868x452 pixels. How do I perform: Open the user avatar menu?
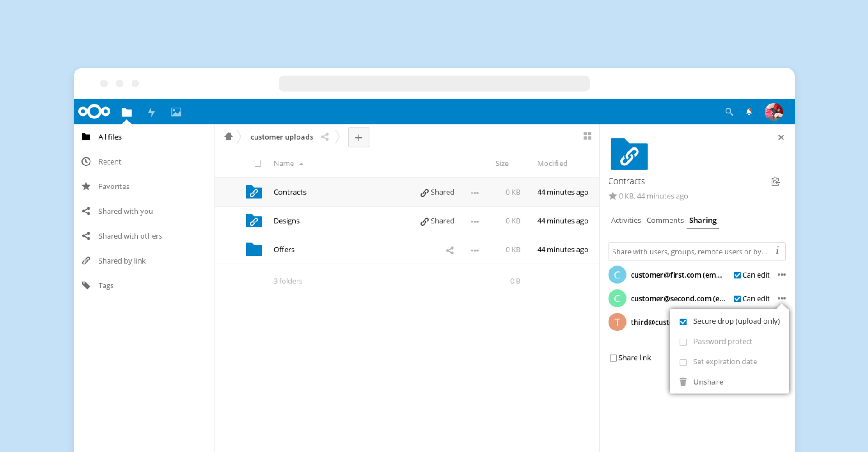click(774, 112)
